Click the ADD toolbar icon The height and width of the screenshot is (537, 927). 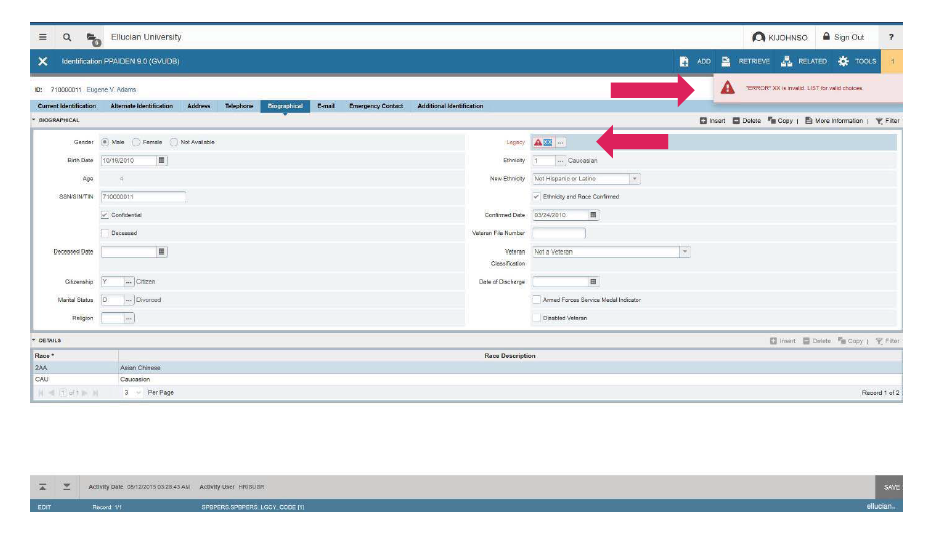pyautogui.click(x=685, y=61)
